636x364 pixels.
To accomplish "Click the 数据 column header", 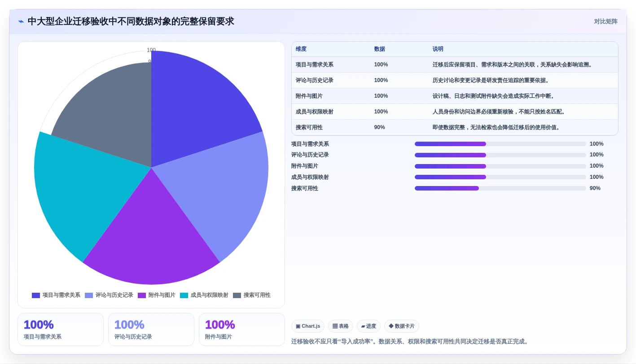I will (x=380, y=49).
